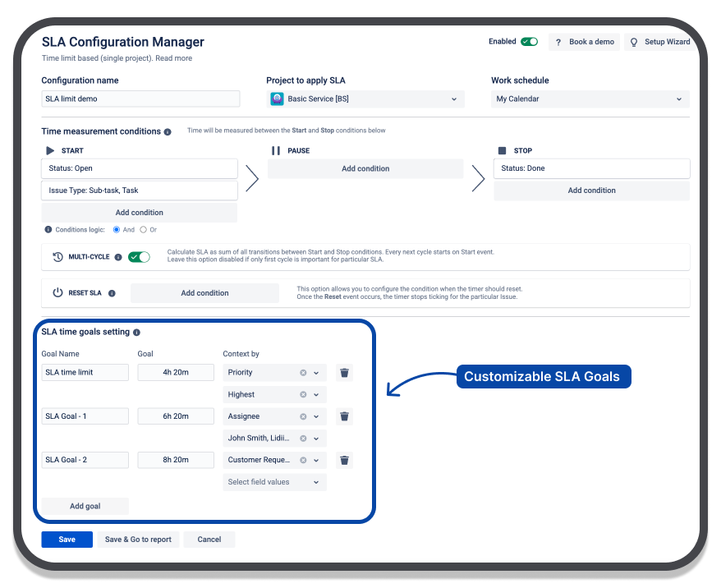
Task: Click info icon next to Time measurement conditions
Action: click(168, 131)
